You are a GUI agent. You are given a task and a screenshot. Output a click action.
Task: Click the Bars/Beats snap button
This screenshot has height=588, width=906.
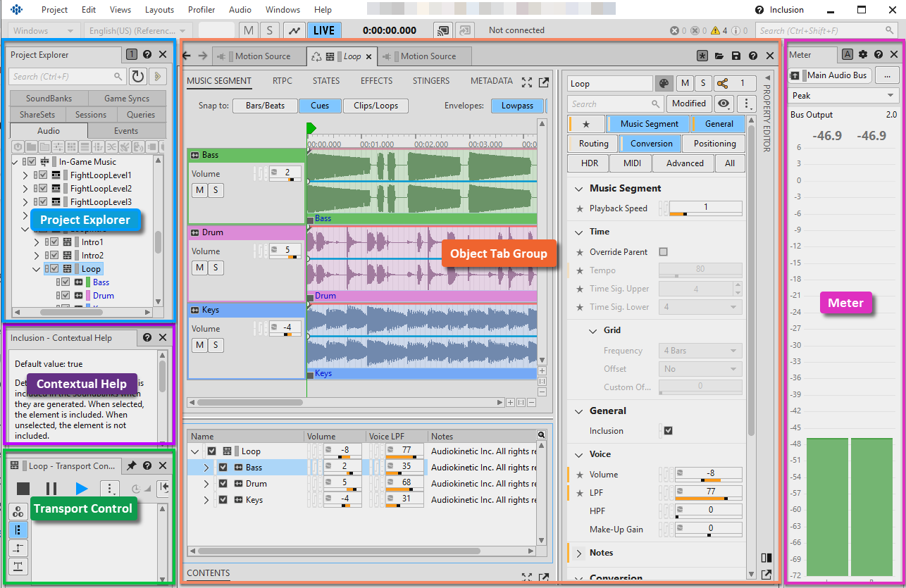click(265, 106)
